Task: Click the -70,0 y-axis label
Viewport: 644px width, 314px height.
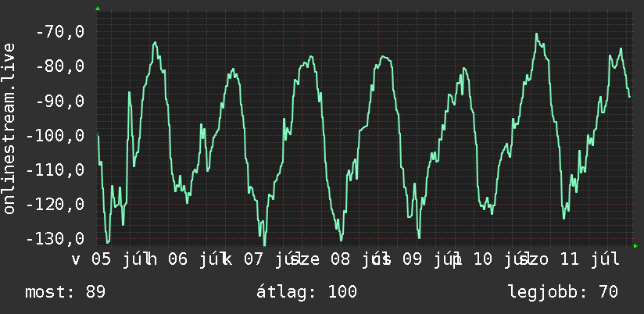Action: pyautogui.click(x=60, y=31)
